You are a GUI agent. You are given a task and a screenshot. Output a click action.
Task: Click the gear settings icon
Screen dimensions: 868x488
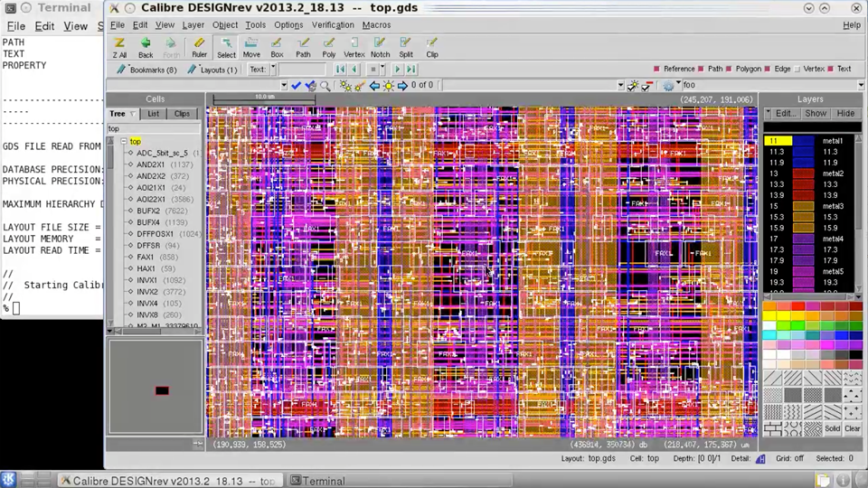[669, 85]
